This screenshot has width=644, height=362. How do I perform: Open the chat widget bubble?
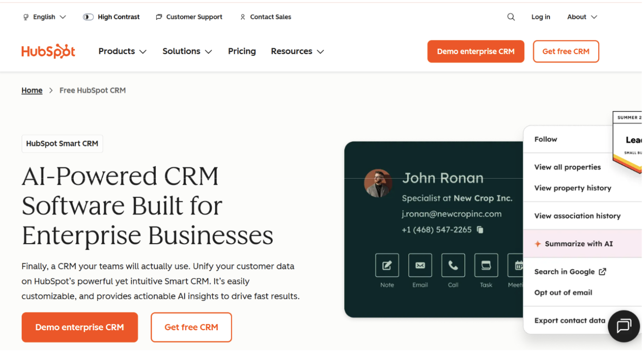(x=624, y=326)
